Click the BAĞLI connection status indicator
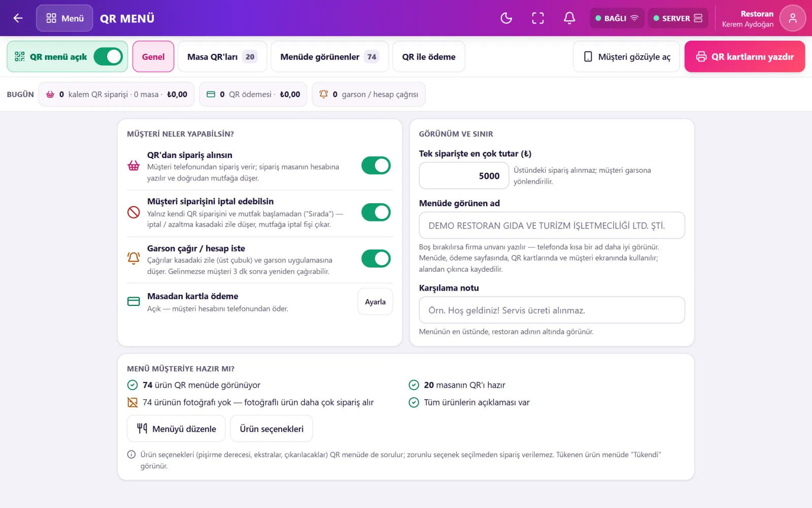The height and width of the screenshot is (508, 812). point(617,18)
